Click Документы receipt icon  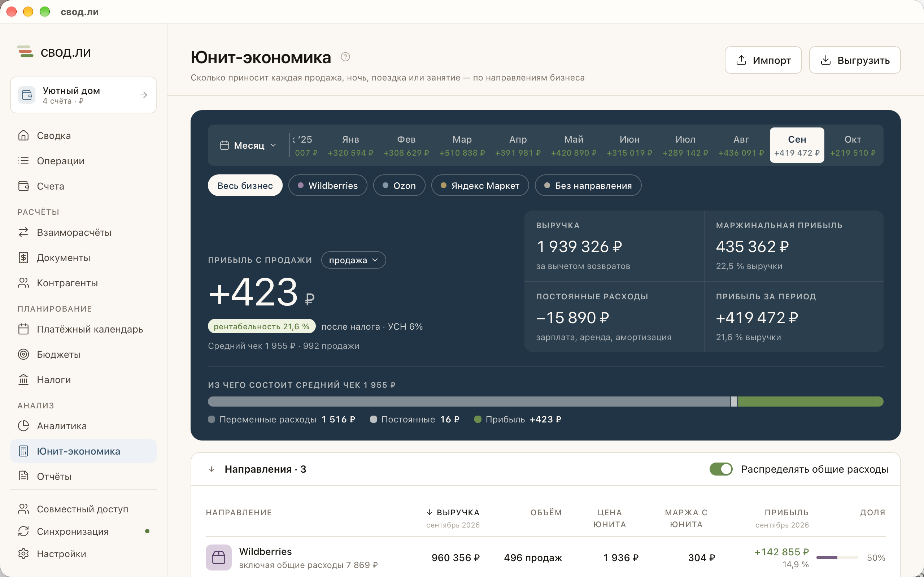pyautogui.click(x=24, y=257)
